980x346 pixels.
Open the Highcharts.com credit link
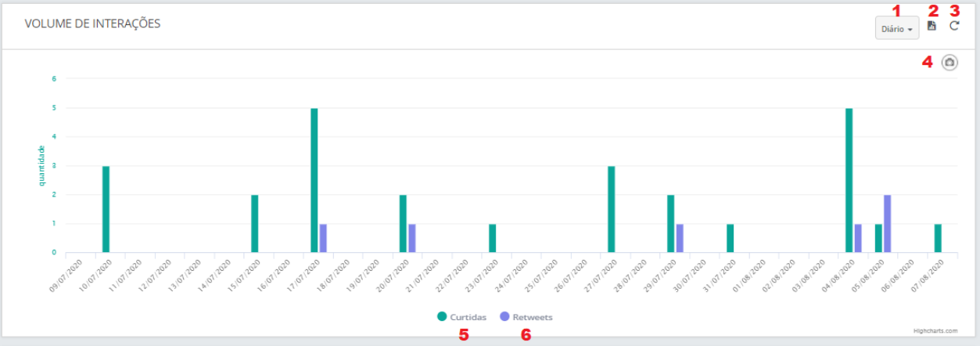tap(935, 331)
